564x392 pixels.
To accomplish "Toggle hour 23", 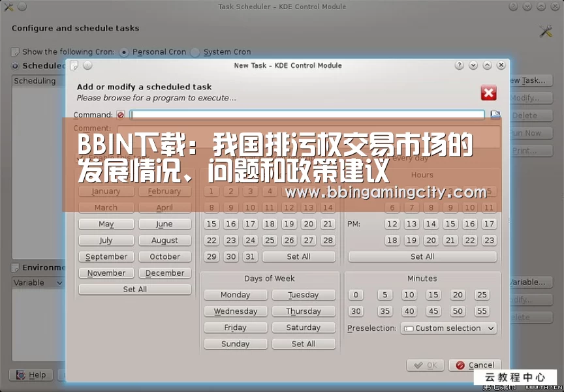I will click(x=489, y=240).
